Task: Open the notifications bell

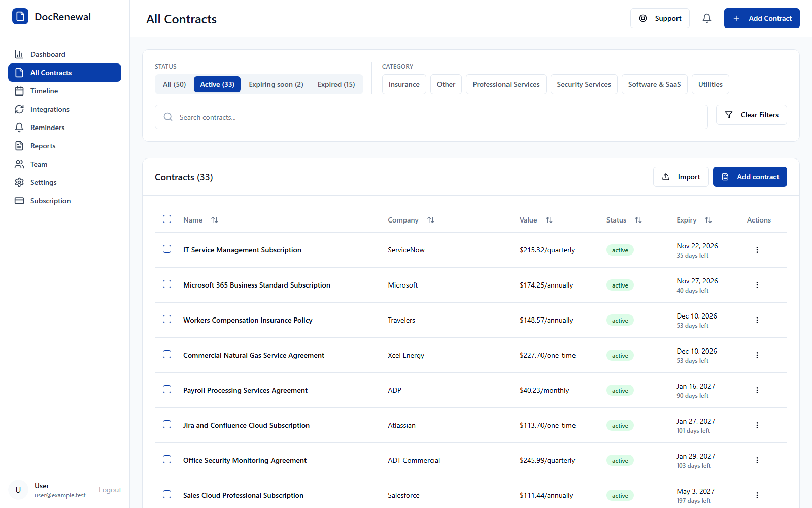Action: click(707, 18)
